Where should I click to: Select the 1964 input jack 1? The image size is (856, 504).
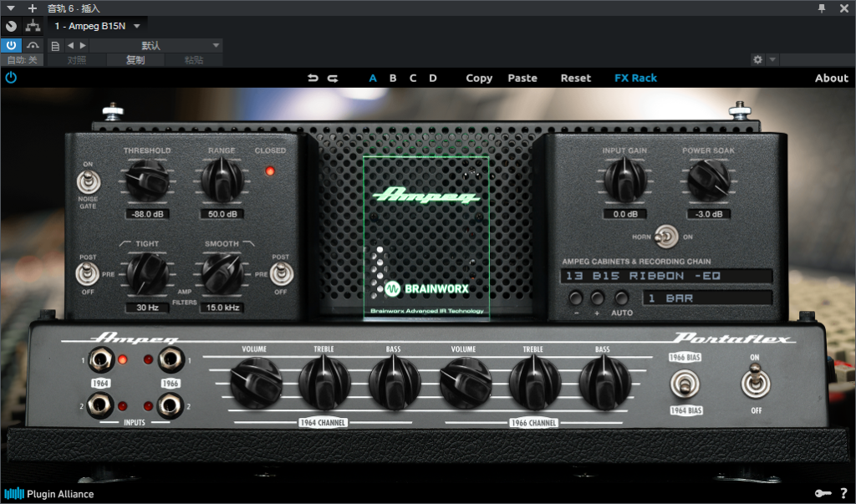(100, 360)
